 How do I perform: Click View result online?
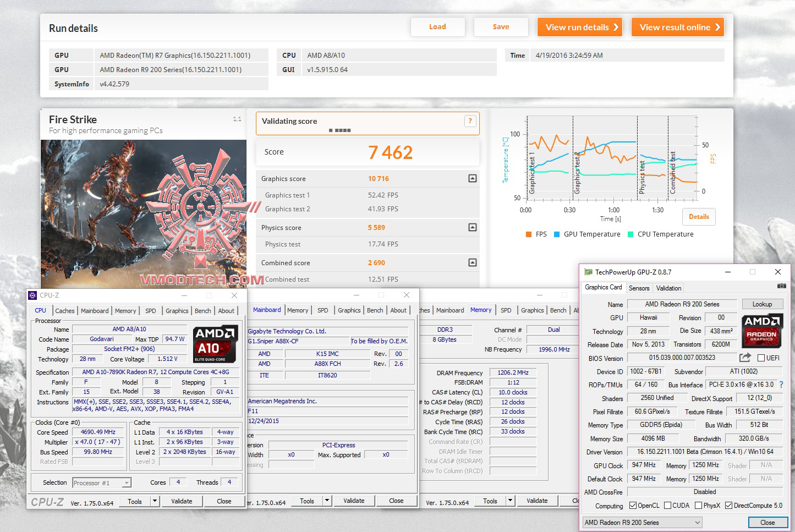tap(678, 27)
